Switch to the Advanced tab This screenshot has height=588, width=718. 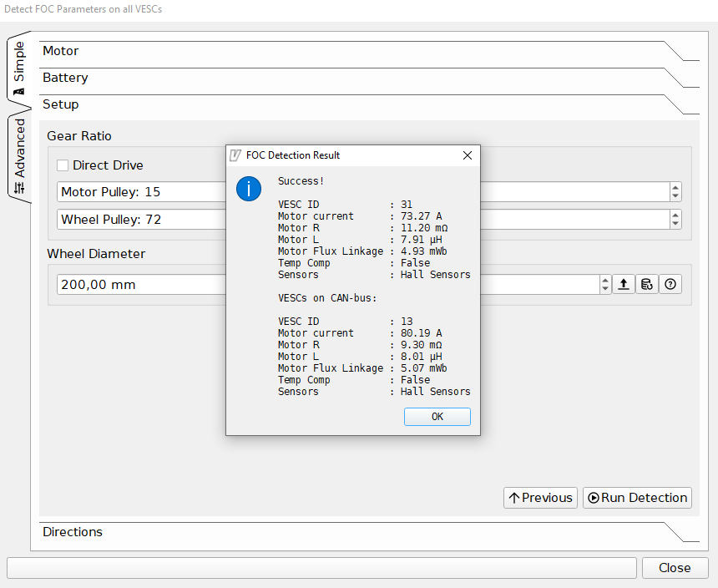pos(19,155)
